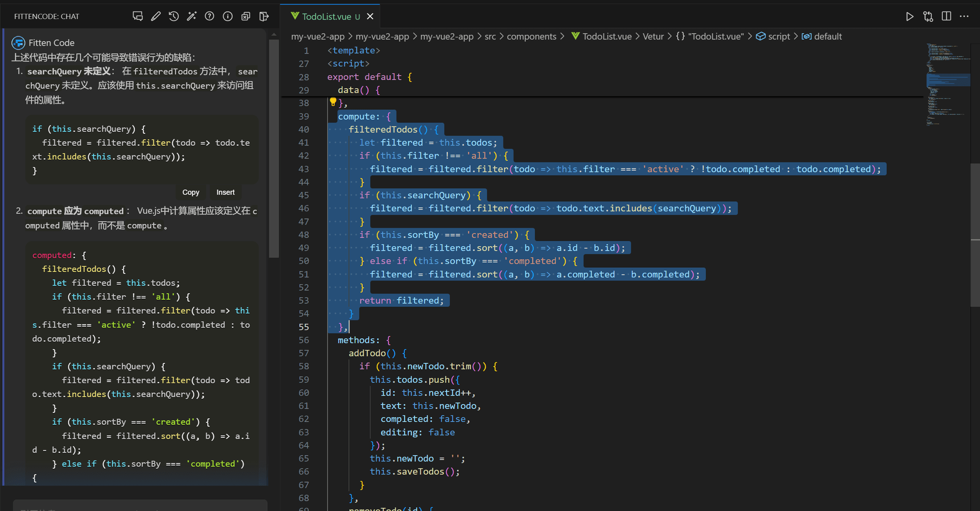
Task: Click 'let filtered = this.todos;' on line 41
Action: (x=428, y=142)
